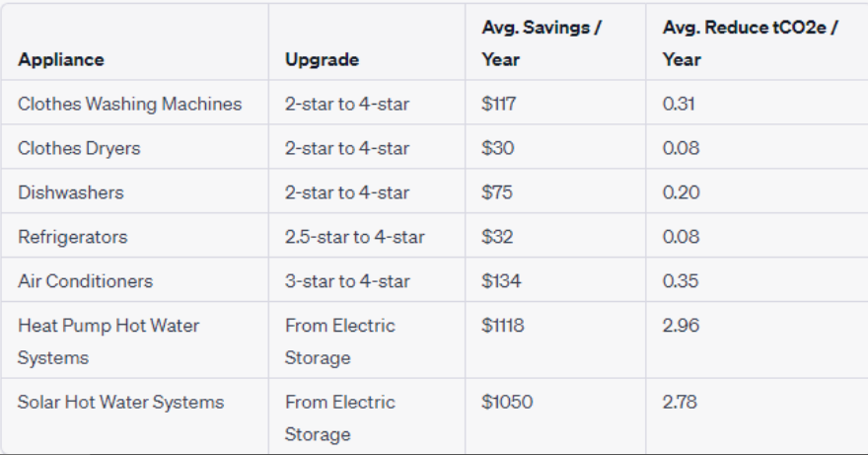The width and height of the screenshot is (868, 455).
Task: Click Heat Pump Hot Water Systems cell
Action: tap(108, 341)
